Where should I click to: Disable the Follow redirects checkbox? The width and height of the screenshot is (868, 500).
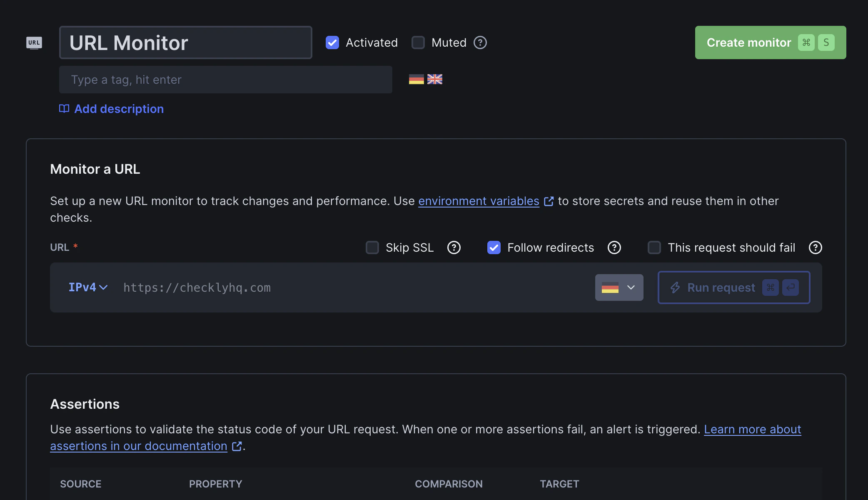pos(494,247)
